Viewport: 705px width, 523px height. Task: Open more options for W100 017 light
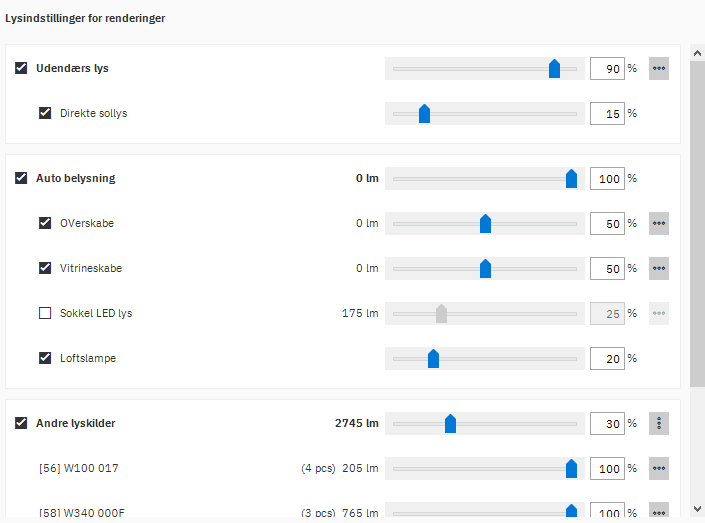pyautogui.click(x=658, y=469)
